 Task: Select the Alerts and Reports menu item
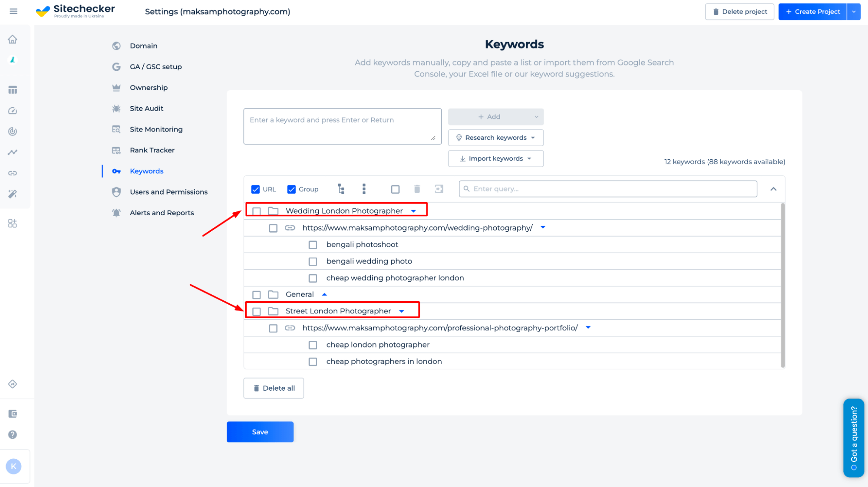point(162,213)
